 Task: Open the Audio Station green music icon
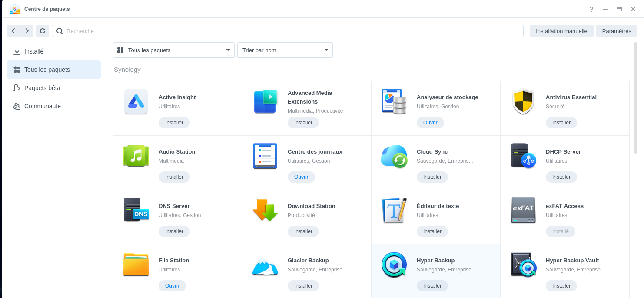click(x=136, y=156)
